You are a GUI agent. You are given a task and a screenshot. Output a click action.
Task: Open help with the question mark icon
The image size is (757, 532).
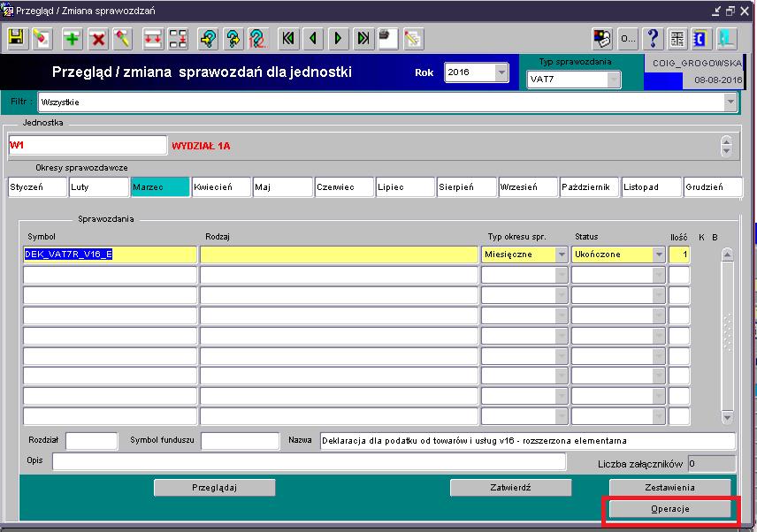653,39
